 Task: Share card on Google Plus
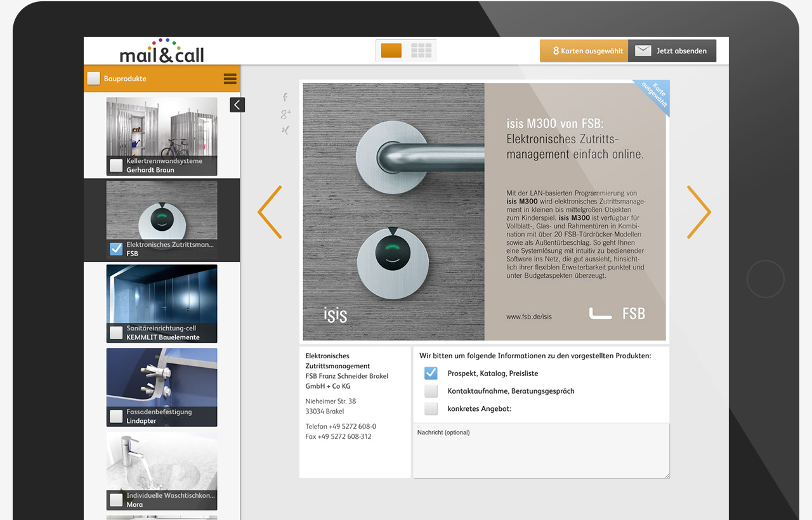click(x=285, y=114)
